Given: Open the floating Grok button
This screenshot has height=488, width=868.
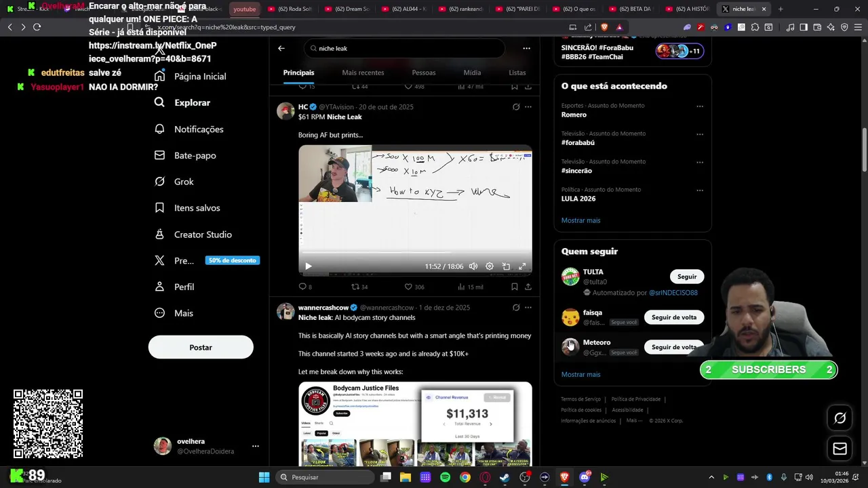Looking at the screenshot, I should (840, 418).
